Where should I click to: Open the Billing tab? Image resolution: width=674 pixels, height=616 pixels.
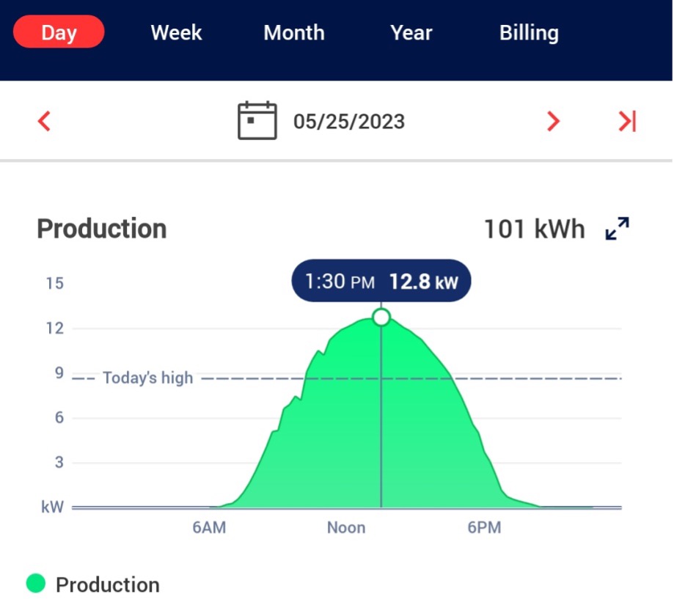click(529, 33)
